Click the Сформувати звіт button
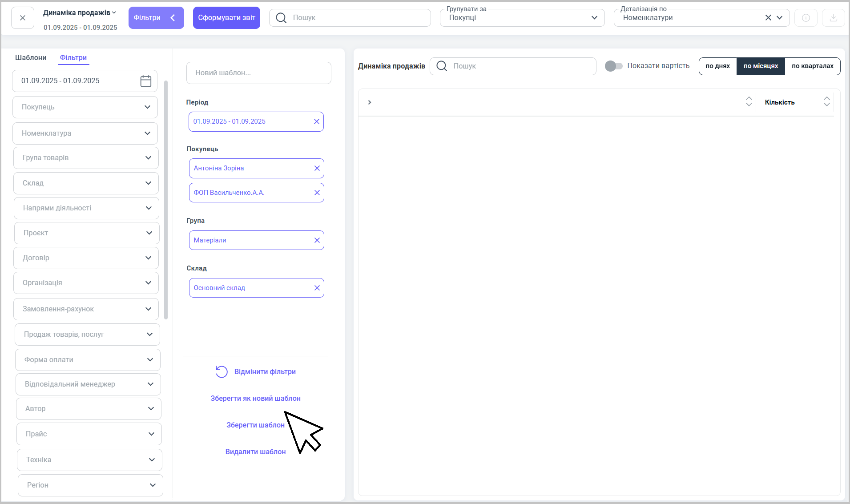Screen dimensions: 850x504 226,18
